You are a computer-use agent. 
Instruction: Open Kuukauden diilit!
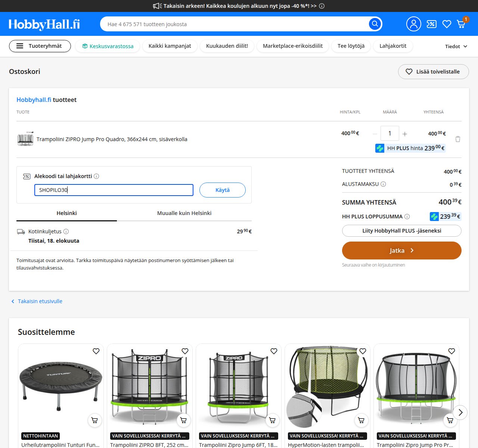pyautogui.click(x=227, y=46)
